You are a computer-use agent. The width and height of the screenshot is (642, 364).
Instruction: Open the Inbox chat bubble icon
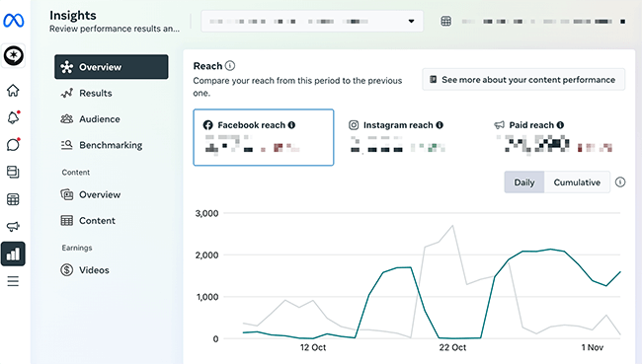[13, 145]
